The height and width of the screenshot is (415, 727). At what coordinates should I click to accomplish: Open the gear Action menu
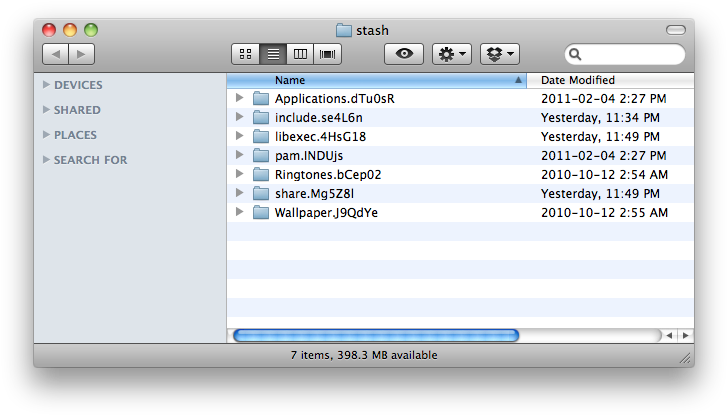click(x=452, y=54)
